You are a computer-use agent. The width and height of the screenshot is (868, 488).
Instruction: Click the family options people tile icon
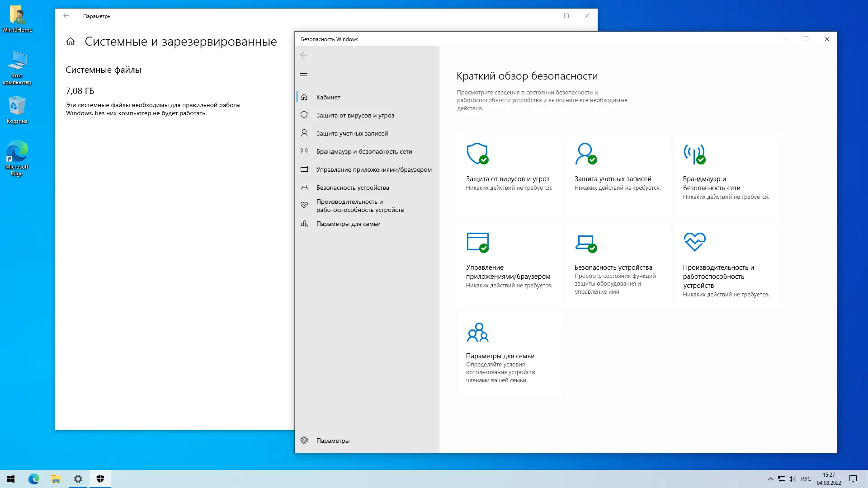477,332
